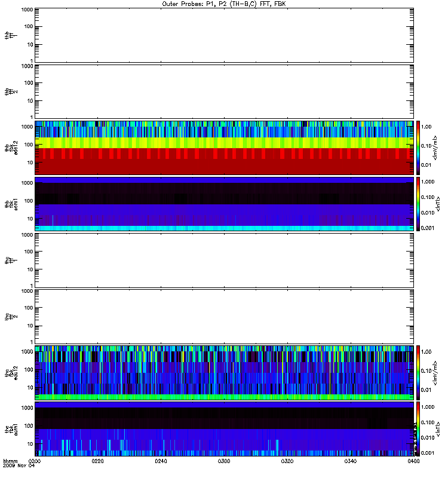Click the <|nT|> unit label beside thc scm1 color bar
This screenshot has width=448, height=478.
[x=438, y=429]
